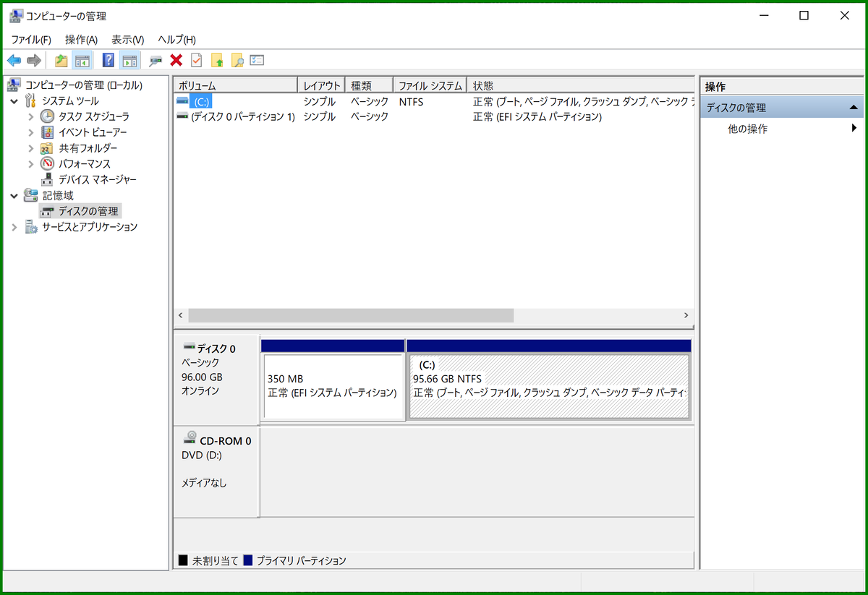Screen dimensions: 868x595
Task: Sort by the ボリューム column header
Action: tap(236, 85)
